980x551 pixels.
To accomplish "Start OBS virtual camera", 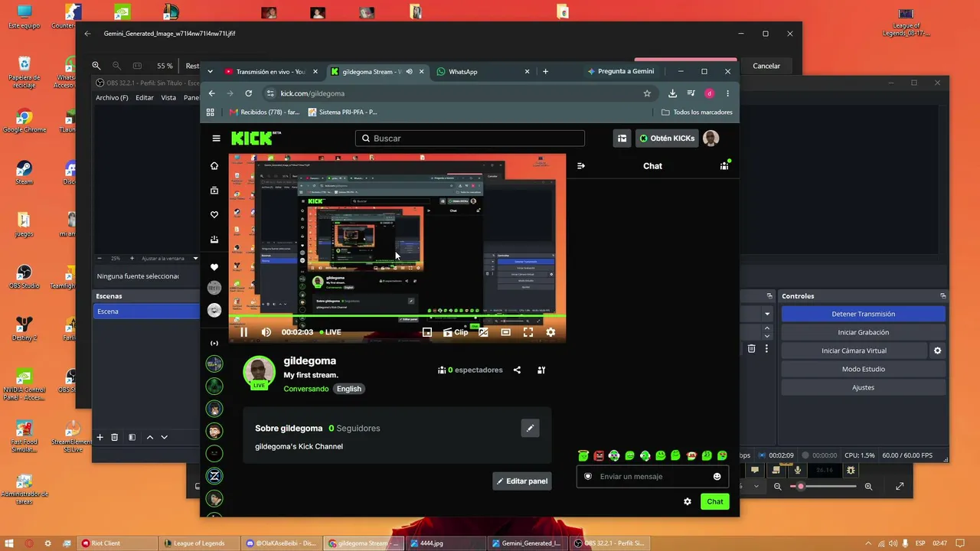I will 854,350.
